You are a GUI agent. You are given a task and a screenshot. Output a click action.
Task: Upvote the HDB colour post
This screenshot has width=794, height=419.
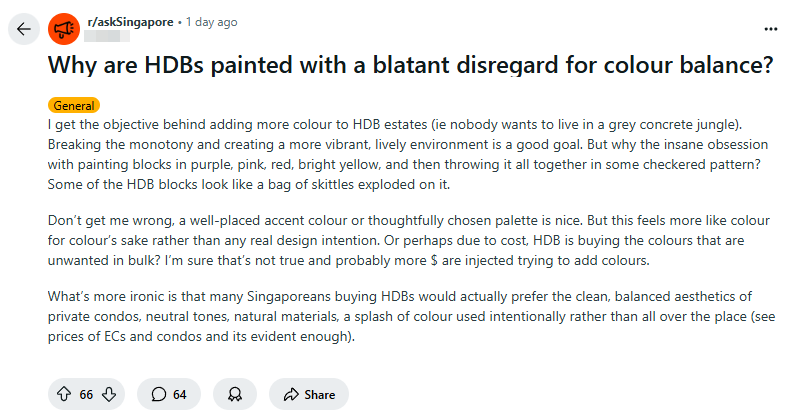pos(65,394)
